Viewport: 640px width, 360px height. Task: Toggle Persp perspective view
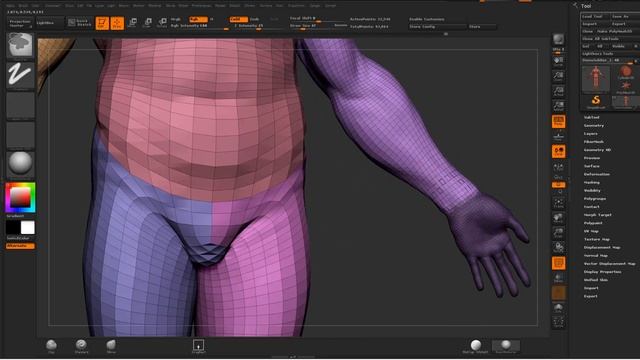558,121
